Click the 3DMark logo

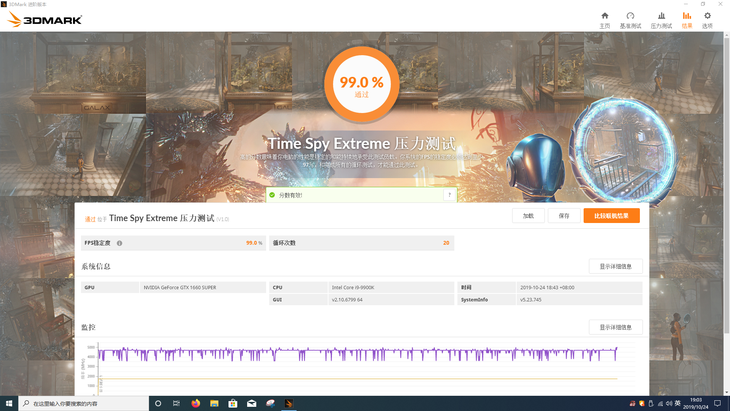tap(45, 20)
